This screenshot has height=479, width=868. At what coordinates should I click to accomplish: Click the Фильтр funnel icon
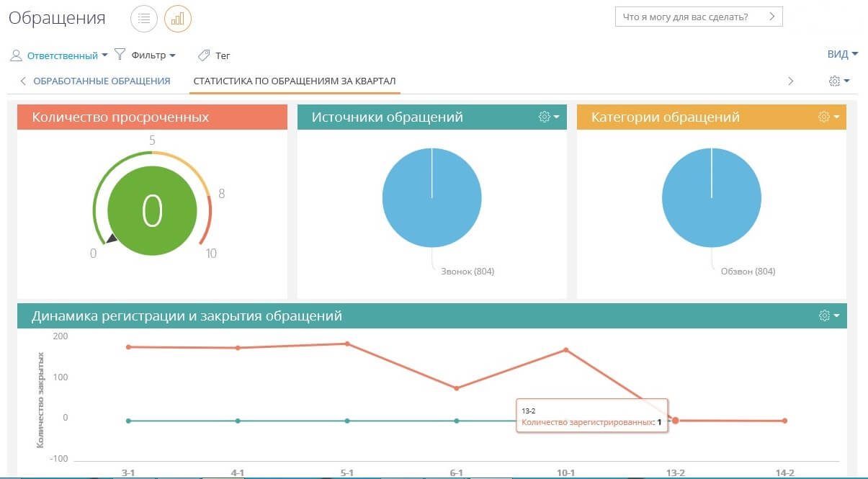coord(120,55)
